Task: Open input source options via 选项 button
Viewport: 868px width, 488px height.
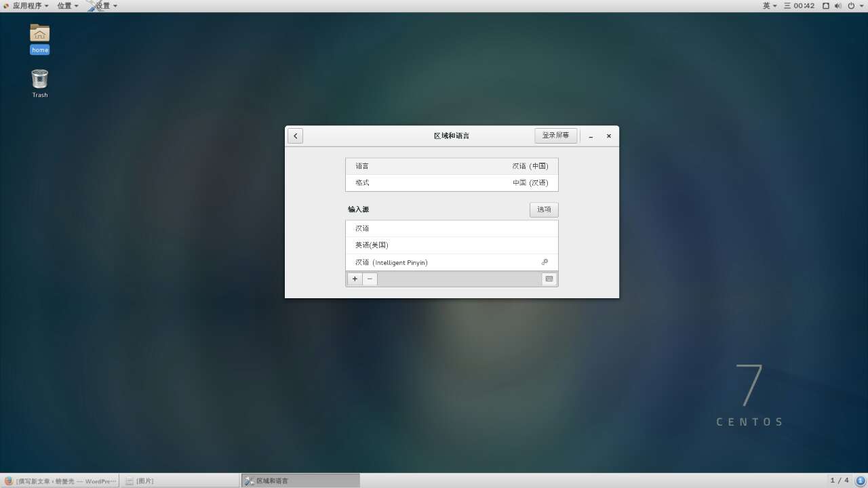Action: 543,209
